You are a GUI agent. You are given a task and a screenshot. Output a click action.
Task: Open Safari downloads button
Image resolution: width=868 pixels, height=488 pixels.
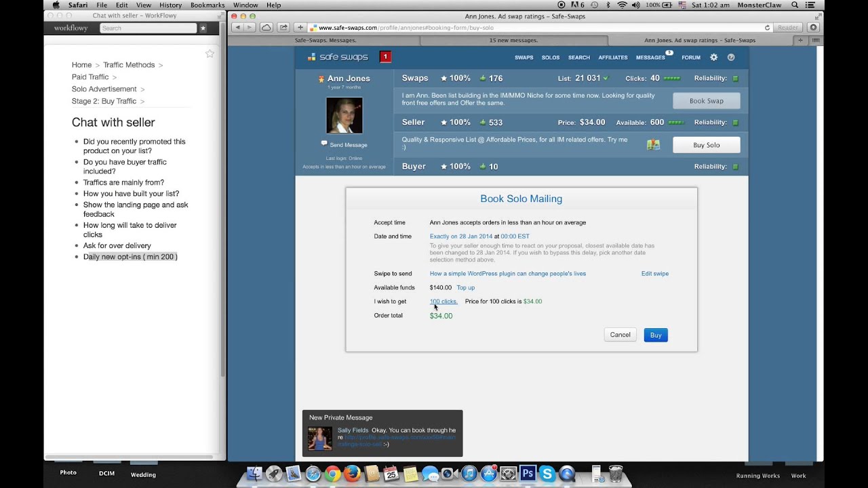813,28
